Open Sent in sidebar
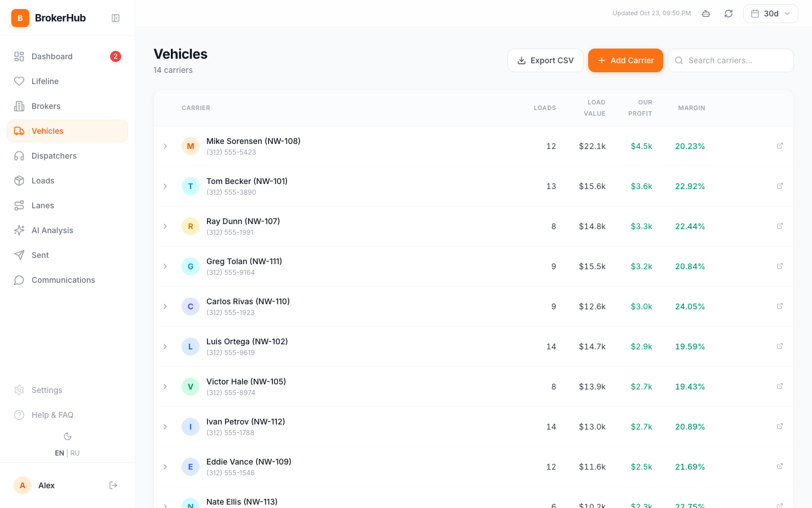 point(67,255)
